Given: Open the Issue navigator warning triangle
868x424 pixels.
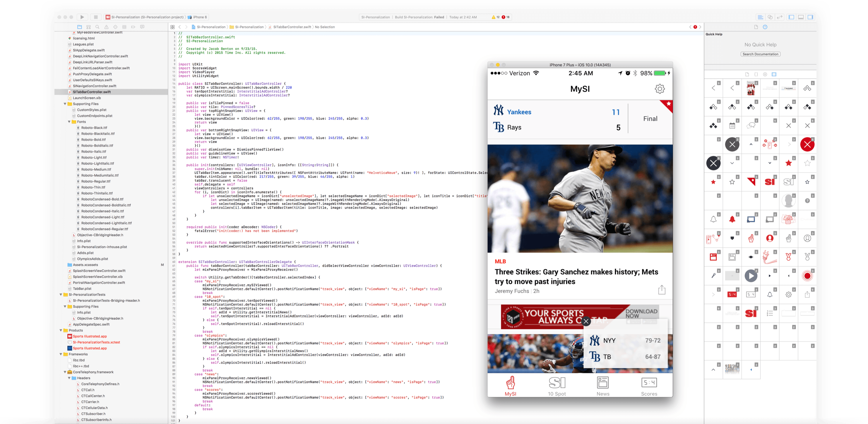Looking at the screenshot, I should click(107, 27).
